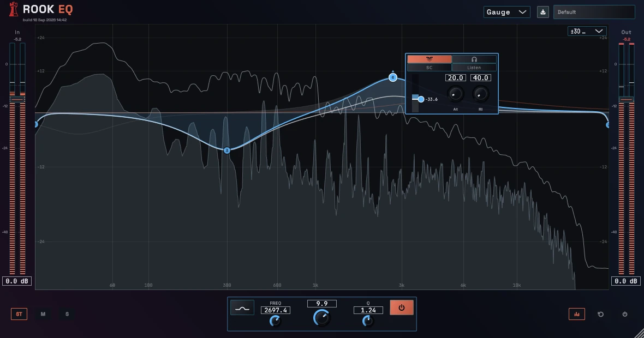Screen dimensions: 644x338
Task: Click the 6k frequency axis label
Action: (463, 285)
